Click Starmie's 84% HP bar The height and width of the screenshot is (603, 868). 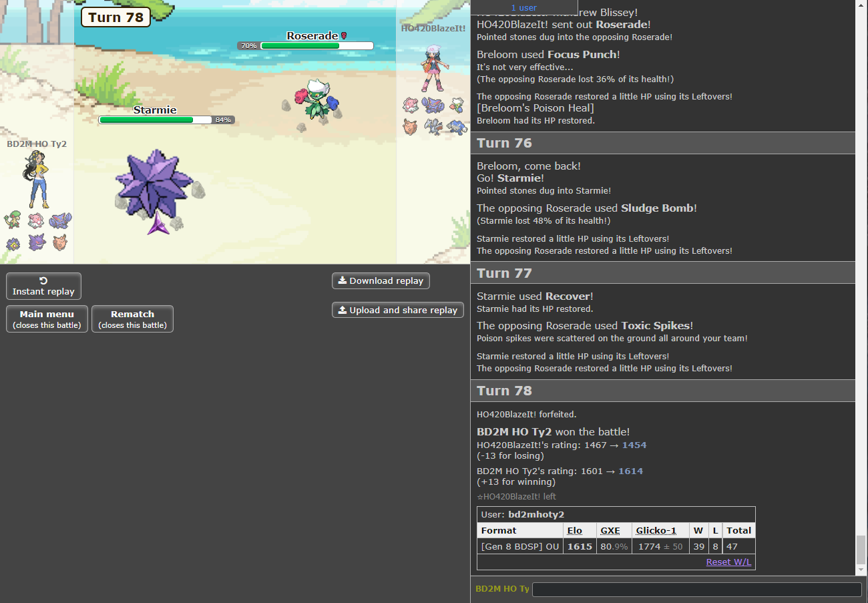point(166,120)
